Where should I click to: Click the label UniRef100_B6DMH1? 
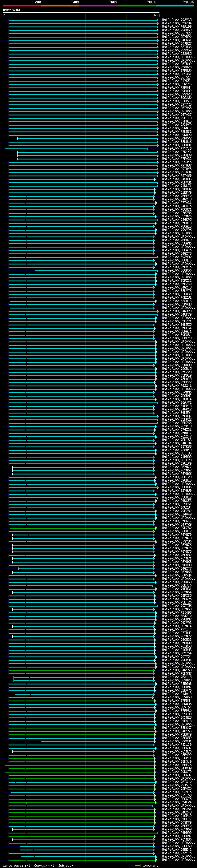(x=177, y=145)
